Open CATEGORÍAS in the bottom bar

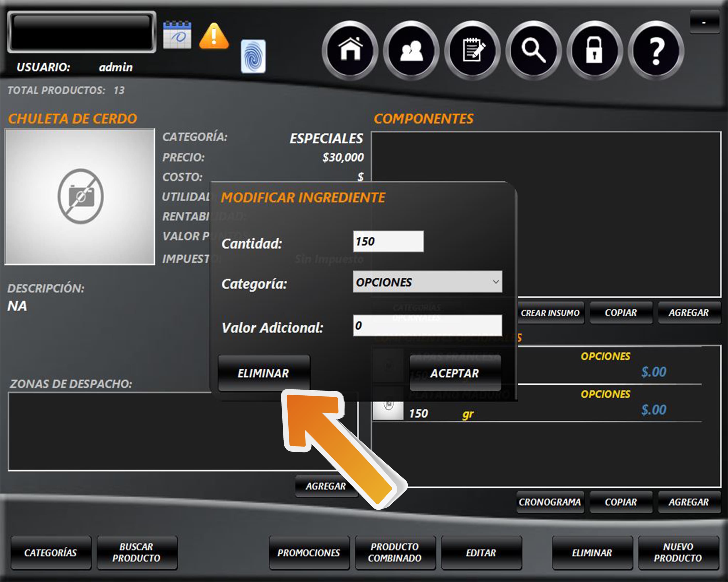coord(51,553)
